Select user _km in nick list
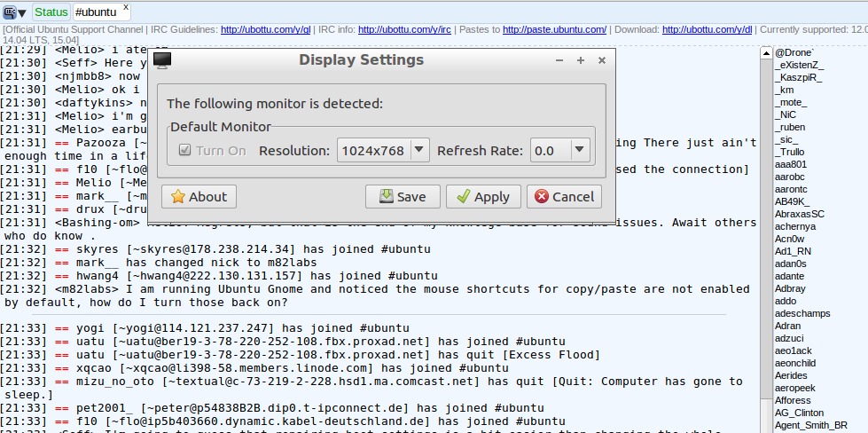The width and height of the screenshot is (868, 433). coord(785,91)
